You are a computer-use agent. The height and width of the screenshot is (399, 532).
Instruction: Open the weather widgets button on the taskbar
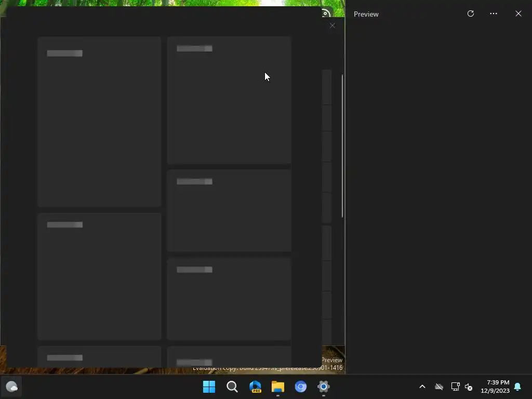click(11, 387)
